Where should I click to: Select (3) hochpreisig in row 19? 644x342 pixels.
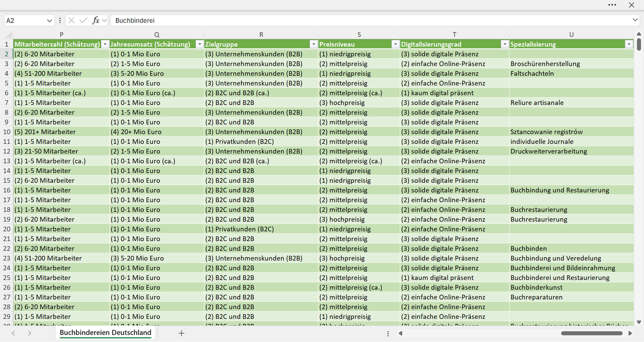coord(359,219)
